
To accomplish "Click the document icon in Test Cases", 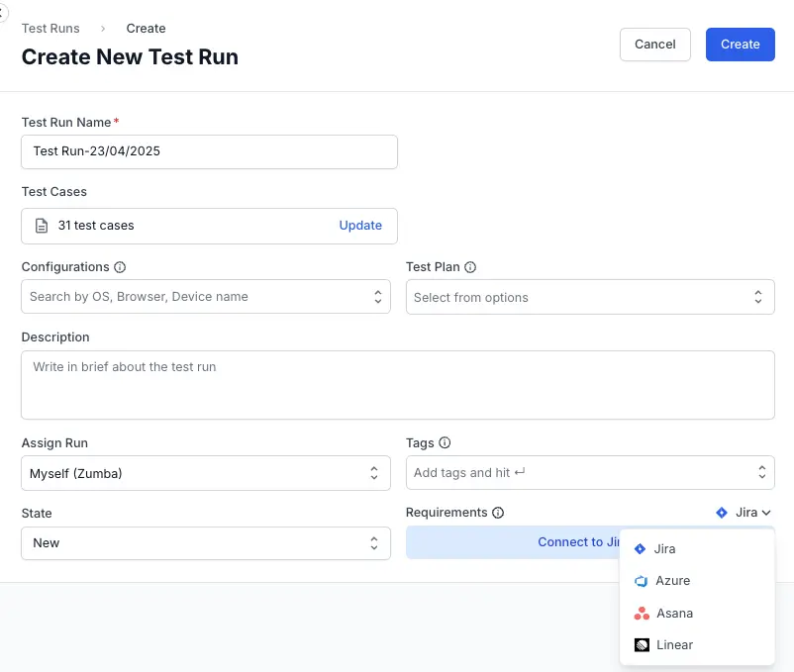I will (x=42, y=226).
